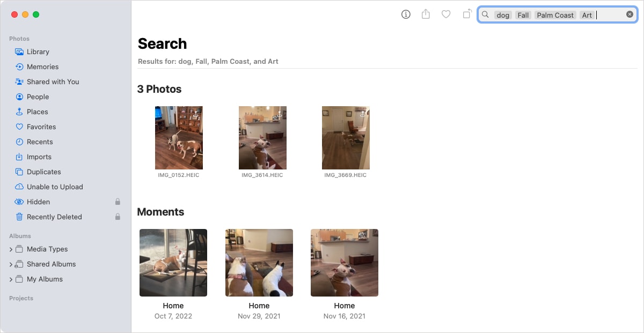This screenshot has height=333, width=644.
Task: Switch to the Library view
Action: (x=37, y=51)
